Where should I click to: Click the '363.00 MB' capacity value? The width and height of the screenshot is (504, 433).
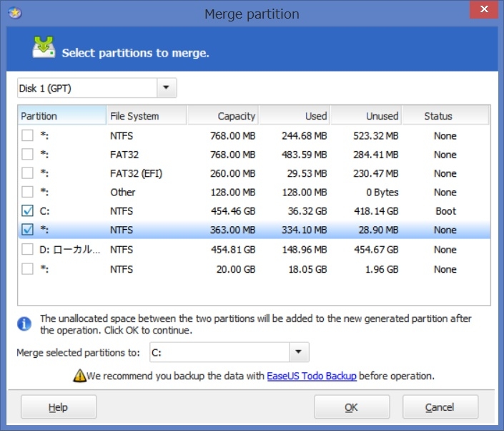coord(233,230)
